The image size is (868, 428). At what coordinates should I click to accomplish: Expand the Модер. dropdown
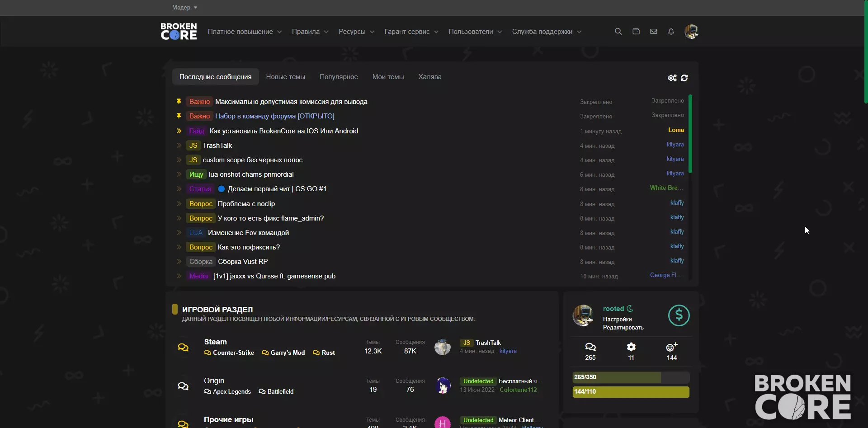[x=184, y=7]
